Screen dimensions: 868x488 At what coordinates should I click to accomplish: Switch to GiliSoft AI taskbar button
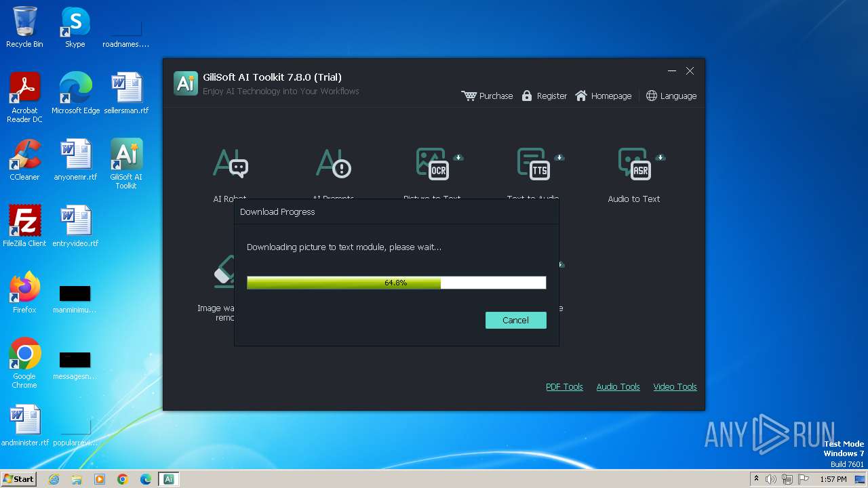click(x=169, y=479)
